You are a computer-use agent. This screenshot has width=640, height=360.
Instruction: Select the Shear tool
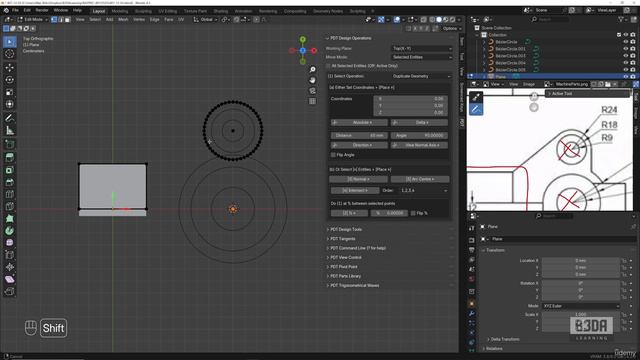tap(9, 279)
